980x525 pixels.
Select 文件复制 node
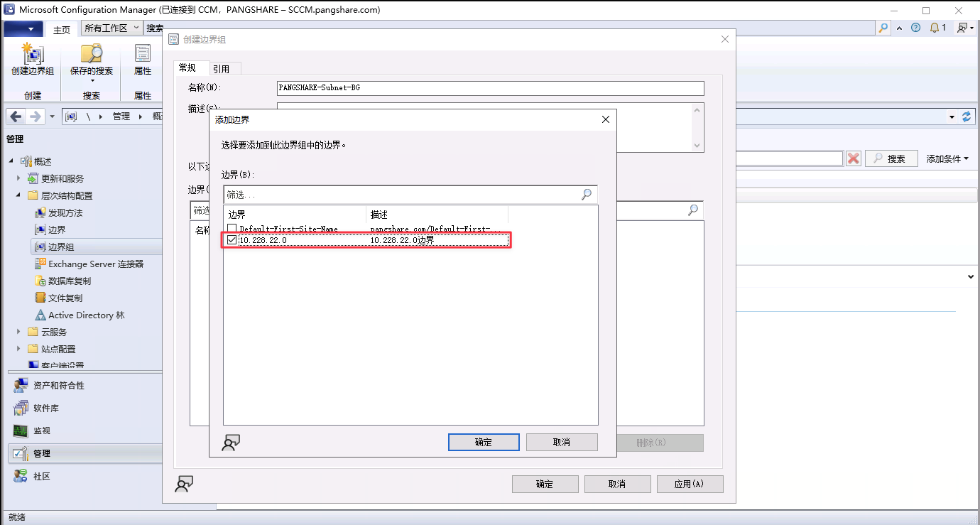[x=65, y=298]
